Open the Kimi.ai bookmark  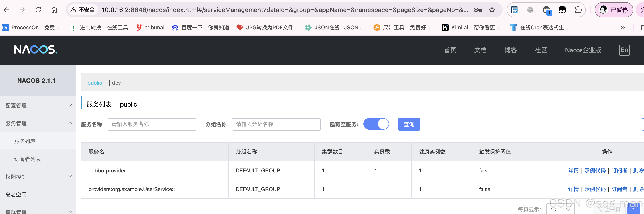point(470,28)
